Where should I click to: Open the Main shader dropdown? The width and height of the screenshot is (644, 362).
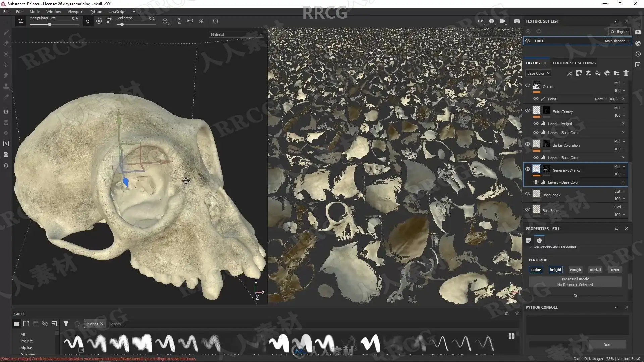[x=616, y=41]
